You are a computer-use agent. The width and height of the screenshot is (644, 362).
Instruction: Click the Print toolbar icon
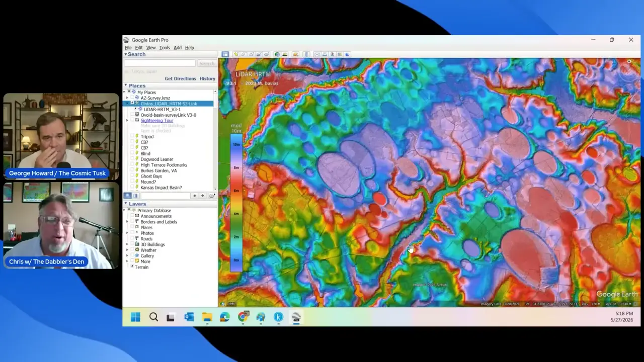click(325, 54)
